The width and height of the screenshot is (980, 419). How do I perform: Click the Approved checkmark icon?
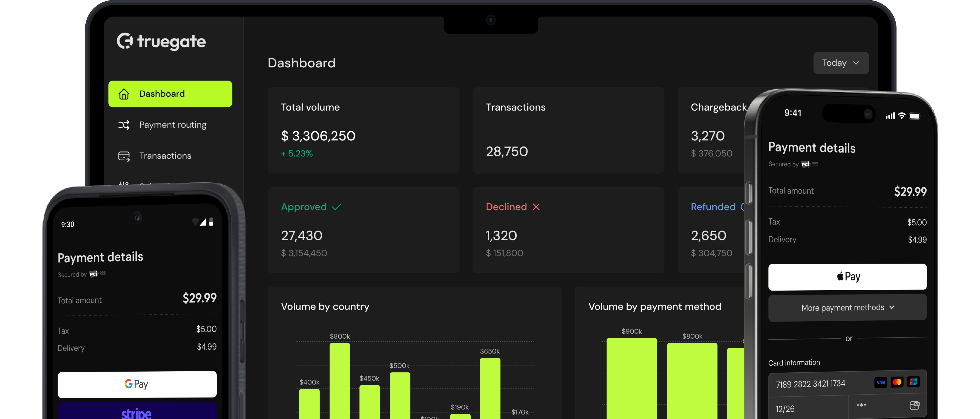[x=336, y=207]
